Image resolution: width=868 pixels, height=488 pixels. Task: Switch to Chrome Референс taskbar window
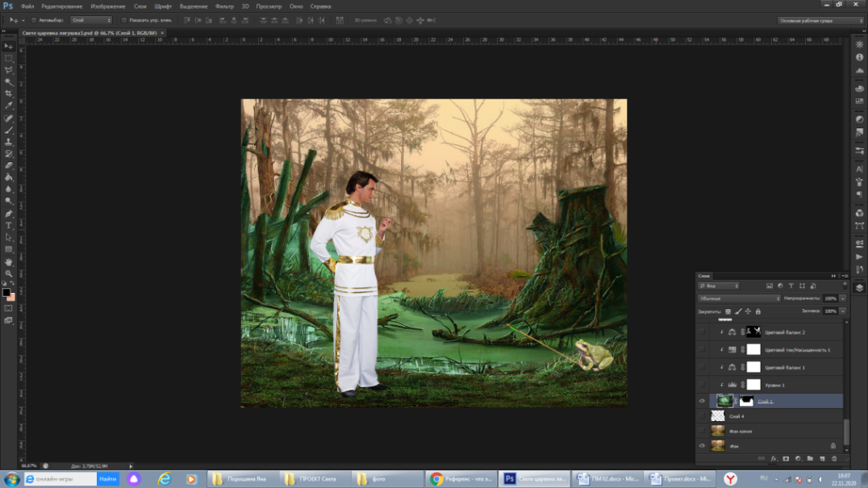(x=461, y=478)
